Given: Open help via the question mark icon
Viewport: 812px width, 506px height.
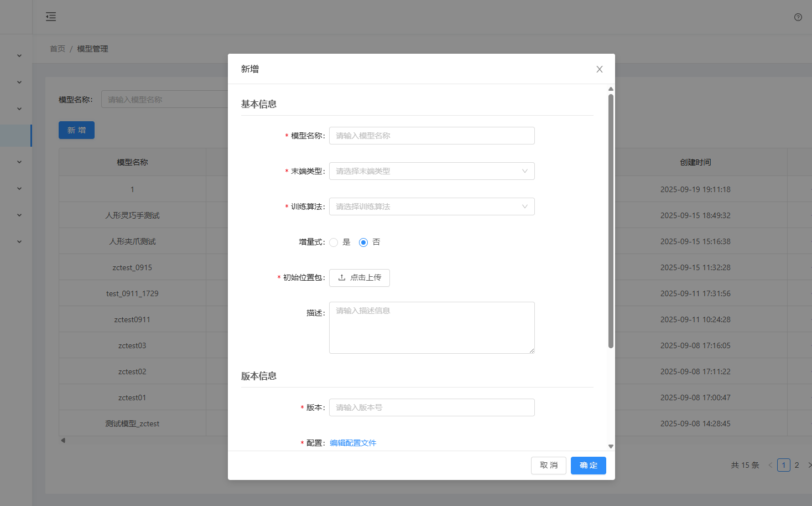Looking at the screenshot, I should tap(798, 17).
